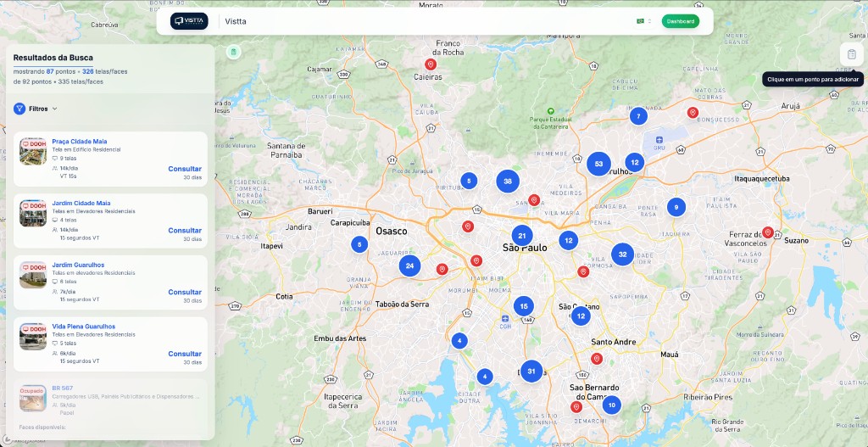Open cluster 12 next to cluster 53
868x447 pixels.
pyautogui.click(x=634, y=162)
